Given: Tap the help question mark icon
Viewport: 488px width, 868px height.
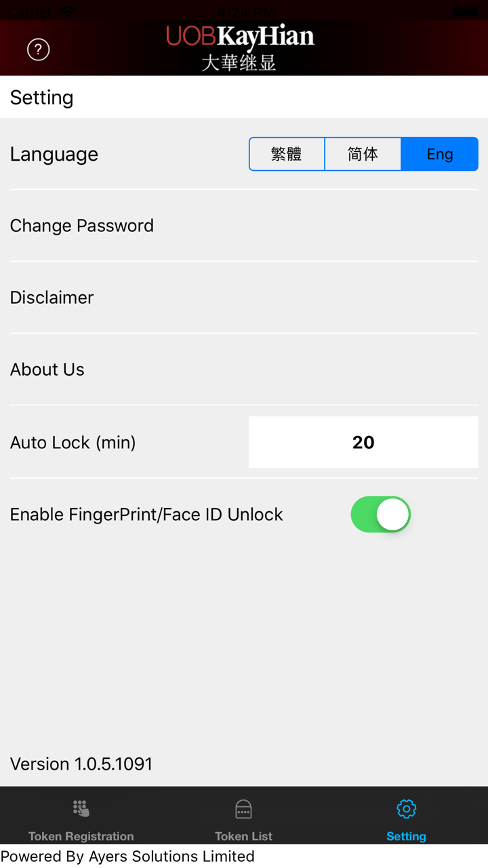Looking at the screenshot, I should [x=38, y=50].
